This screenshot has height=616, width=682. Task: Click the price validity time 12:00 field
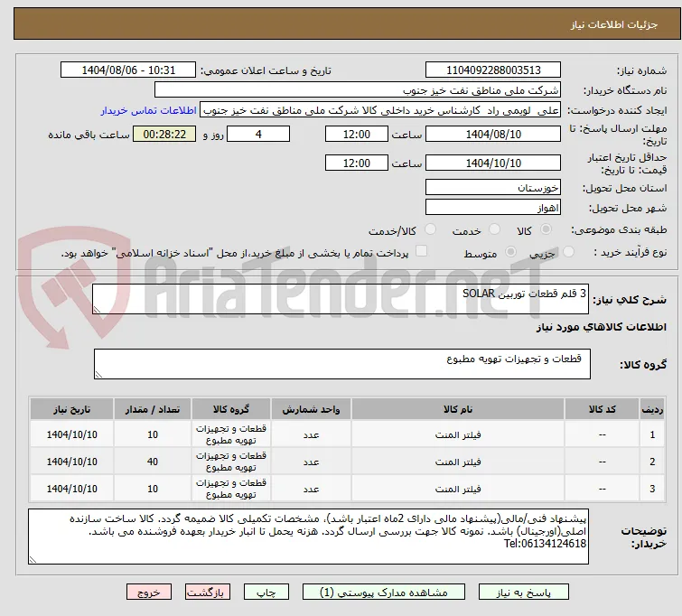coord(357,163)
